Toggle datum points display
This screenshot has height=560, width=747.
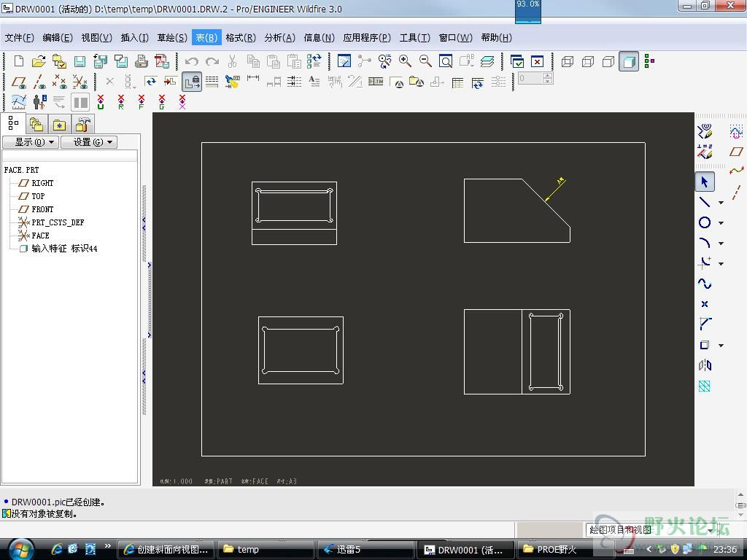[x=60, y=82]
